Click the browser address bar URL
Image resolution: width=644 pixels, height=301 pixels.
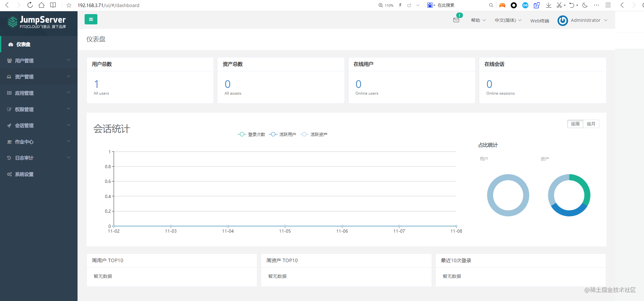pos(108,5)
